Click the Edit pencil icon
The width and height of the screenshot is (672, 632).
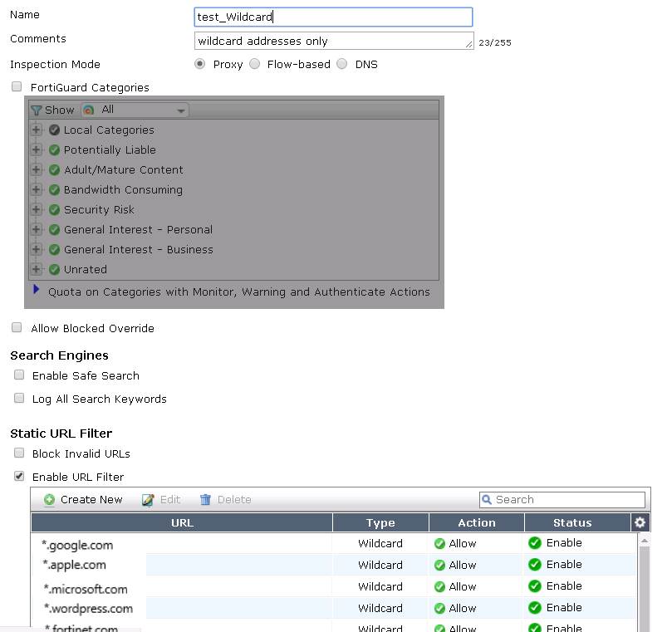tap(148, 500)
